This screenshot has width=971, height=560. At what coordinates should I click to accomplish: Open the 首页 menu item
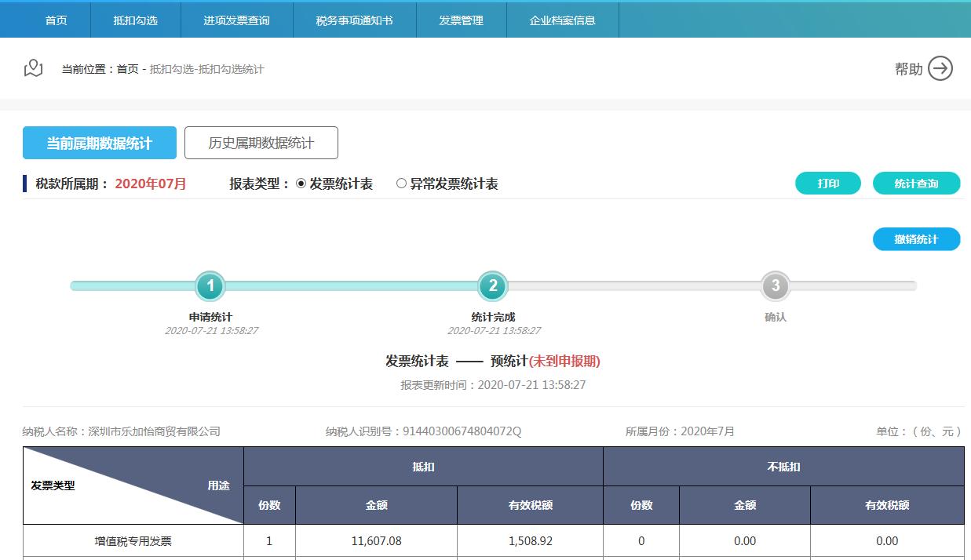(55, 20)
